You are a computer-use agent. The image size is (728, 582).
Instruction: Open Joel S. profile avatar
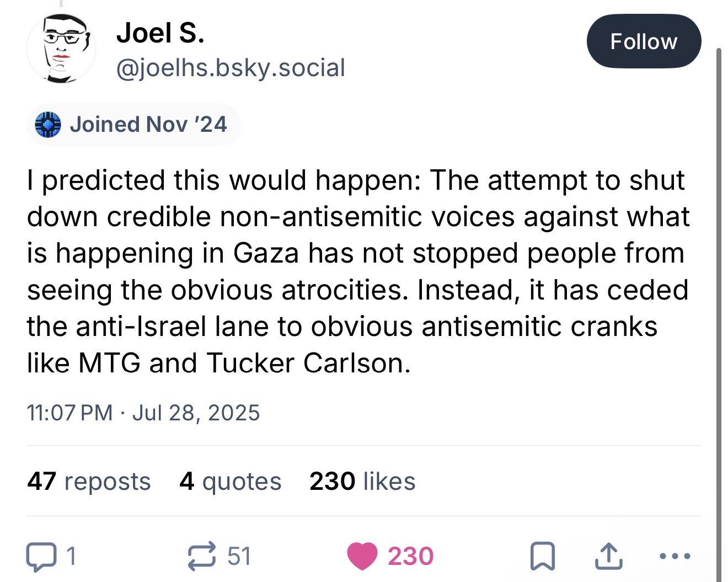click(x=61, y=49)
